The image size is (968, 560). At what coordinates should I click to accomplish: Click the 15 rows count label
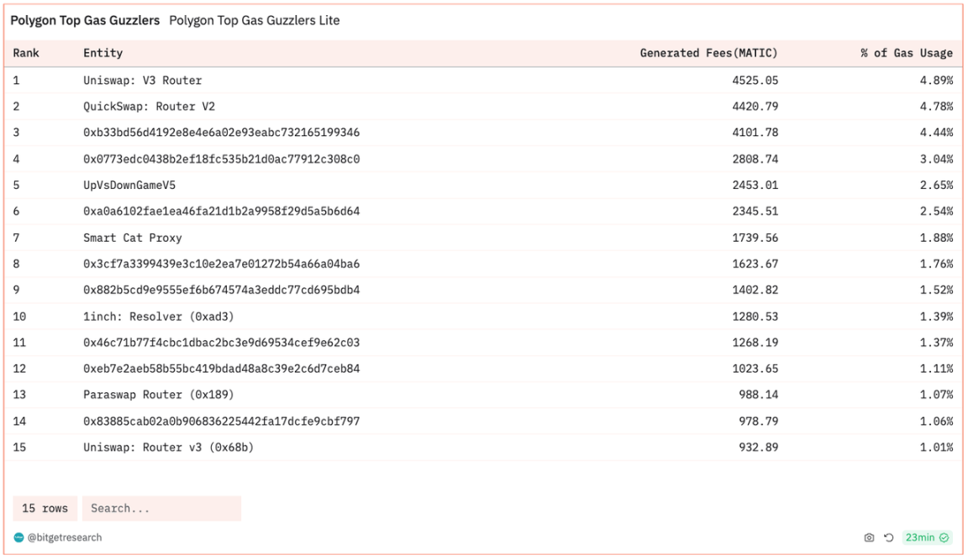click(x=45, y=509)
